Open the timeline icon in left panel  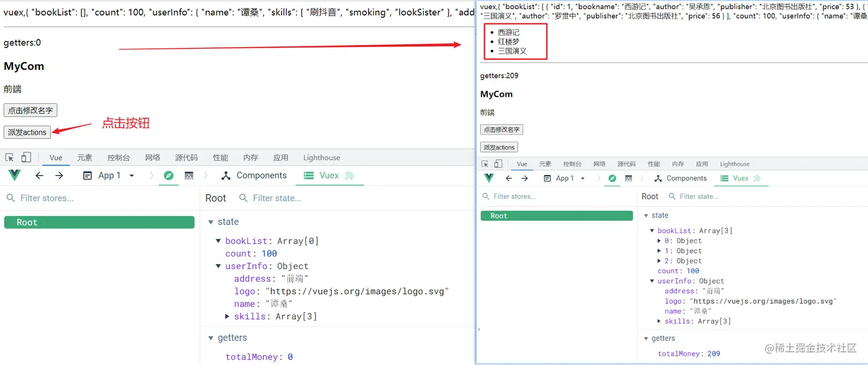pyautogui.click(x=189, y=176)
